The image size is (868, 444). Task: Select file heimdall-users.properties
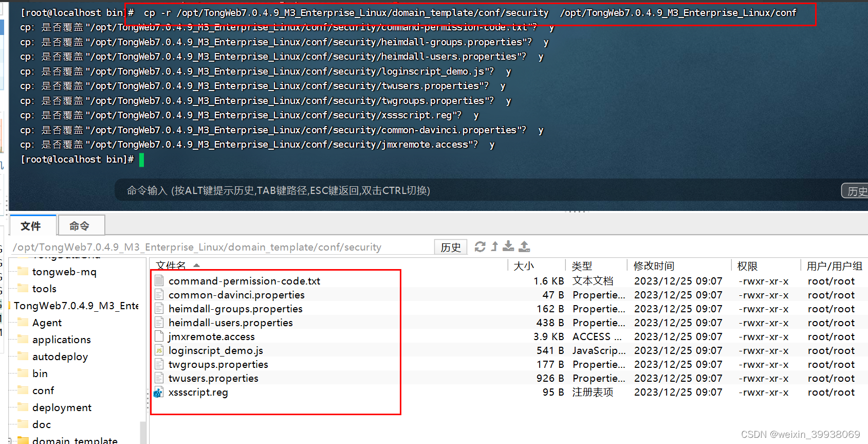pos(231,323)
